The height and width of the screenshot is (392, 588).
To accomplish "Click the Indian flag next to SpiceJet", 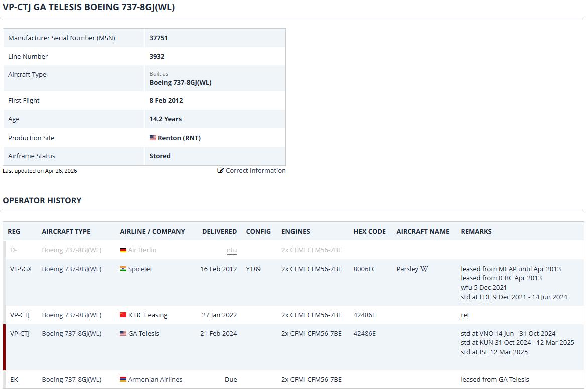I will (x=123, y=269).
